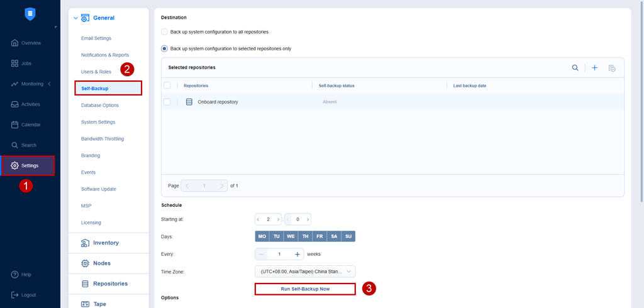Open System Settings

[x=98, y=122]
